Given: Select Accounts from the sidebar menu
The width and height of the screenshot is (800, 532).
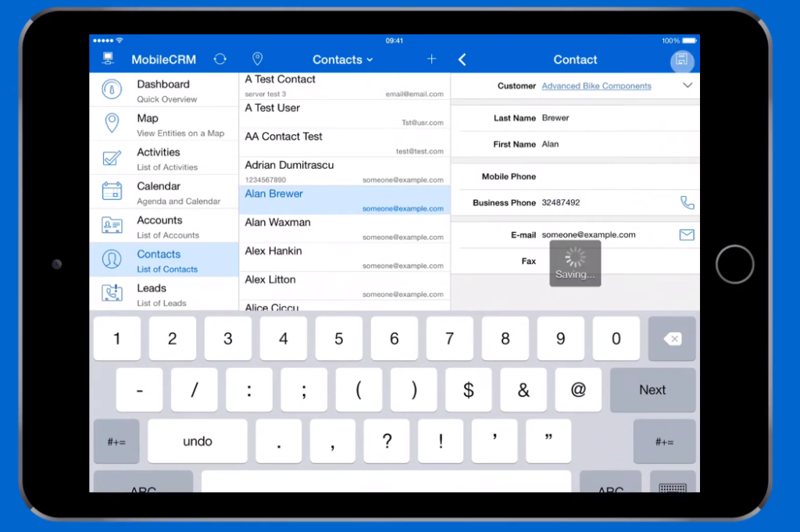Looking at the screenshot, I should [164, 226].
